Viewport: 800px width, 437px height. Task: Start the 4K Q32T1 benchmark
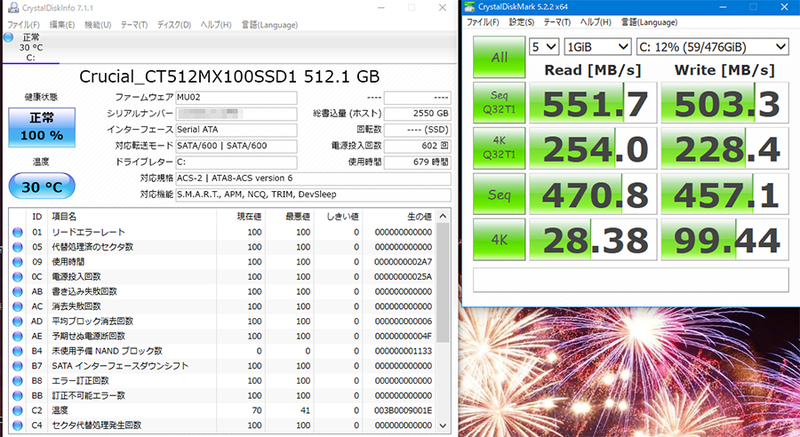499,148
